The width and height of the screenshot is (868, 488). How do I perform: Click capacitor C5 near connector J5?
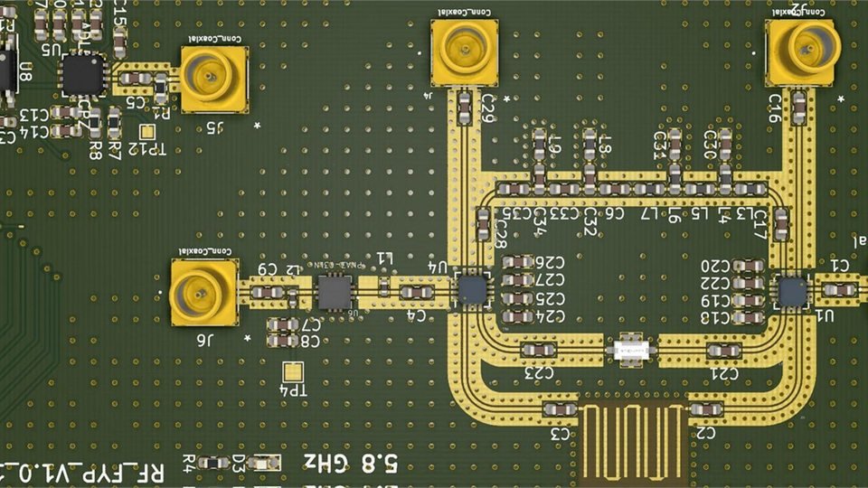click(x=136, y=79)
